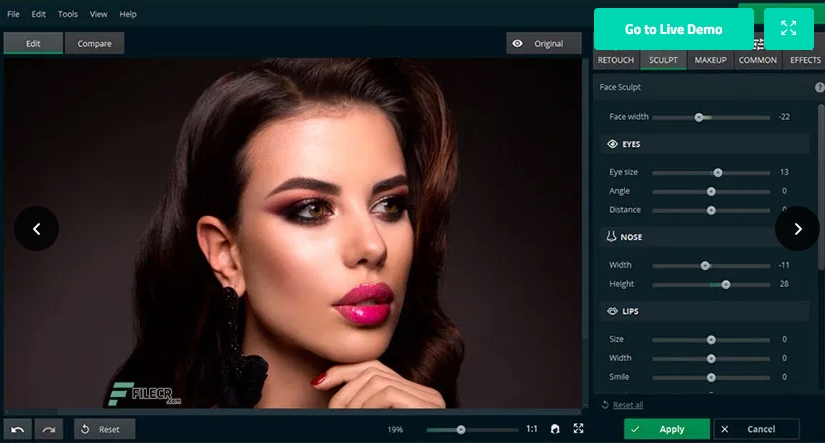
Task: Collapse the NOSE section header
Action: pyautogui.click(x=705, y=237)
